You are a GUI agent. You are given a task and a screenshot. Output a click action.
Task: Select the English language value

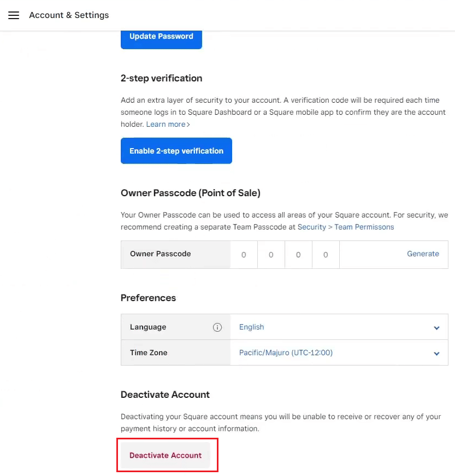251,327
